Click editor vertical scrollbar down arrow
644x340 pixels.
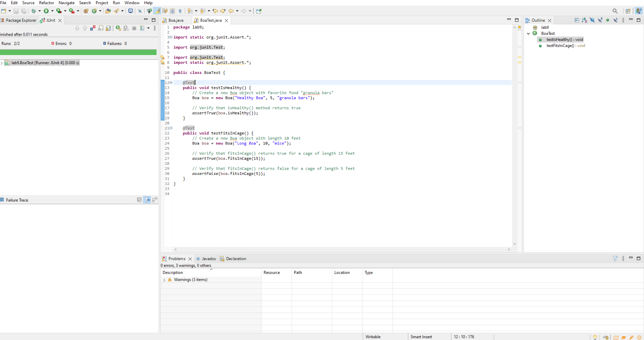(x=515, y=244)
